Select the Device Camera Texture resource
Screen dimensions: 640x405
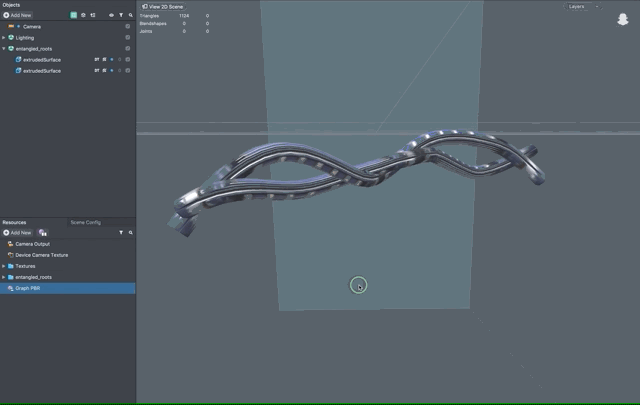(42, 255)
